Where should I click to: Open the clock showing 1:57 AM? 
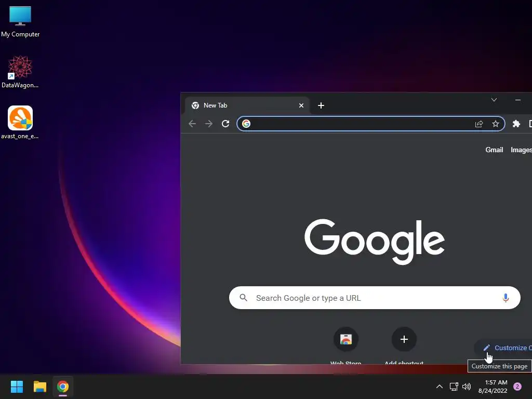click(x=493, y=387)
